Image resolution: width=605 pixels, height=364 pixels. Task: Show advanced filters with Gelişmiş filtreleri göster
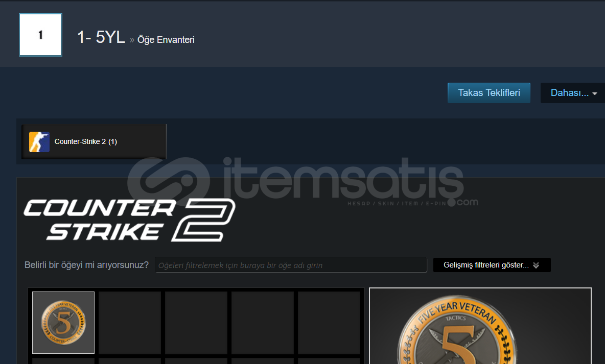[x=492, y=265]
